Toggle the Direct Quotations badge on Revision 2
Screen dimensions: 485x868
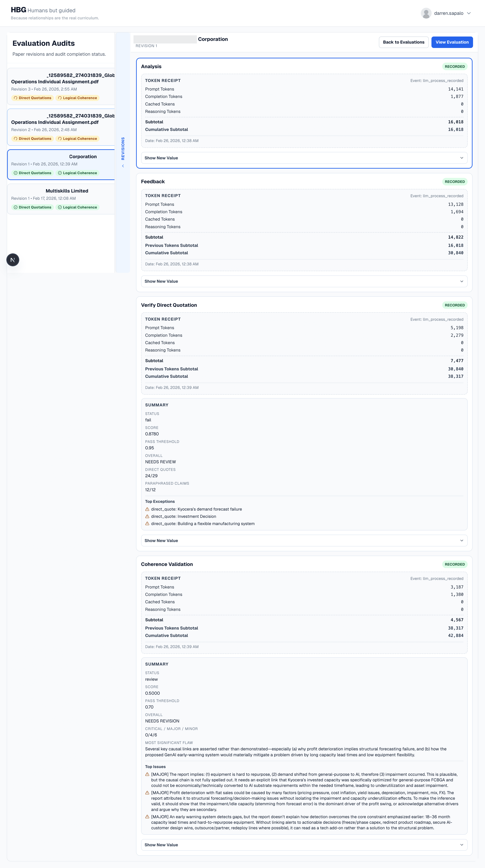point(32,138)
